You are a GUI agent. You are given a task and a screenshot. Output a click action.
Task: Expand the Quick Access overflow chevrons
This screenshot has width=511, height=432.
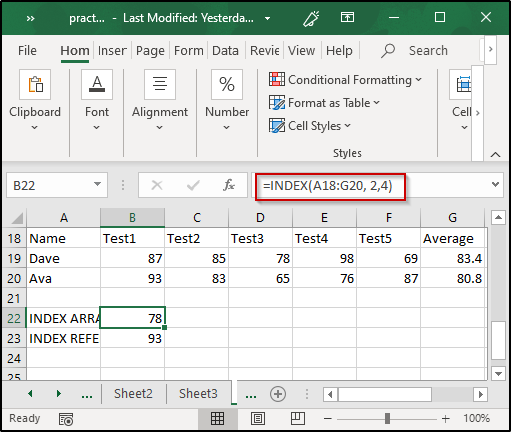pos(30,18)
